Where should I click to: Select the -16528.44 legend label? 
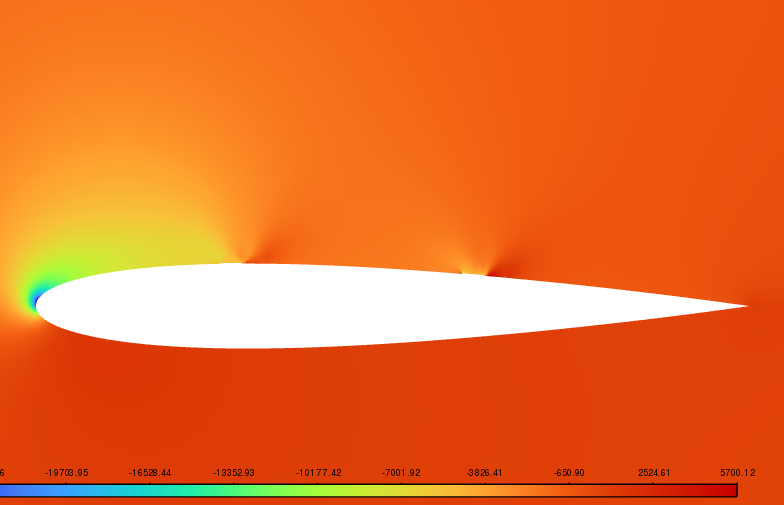pos(150,472)
